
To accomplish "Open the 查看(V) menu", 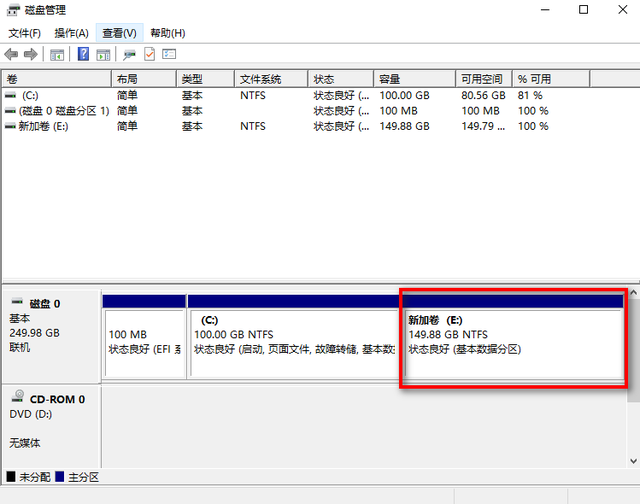I will pyautogui.click(x=119, y=33).
